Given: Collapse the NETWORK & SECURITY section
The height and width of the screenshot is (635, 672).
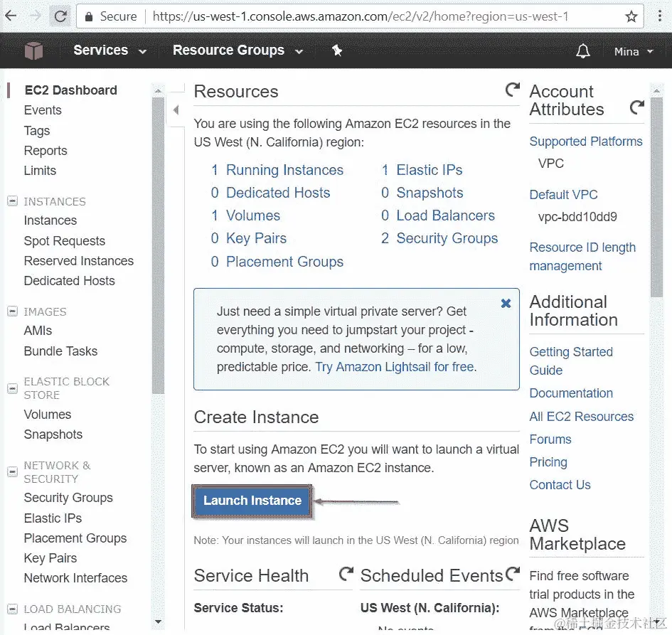Looking at the screenshot, I should pyautogui.click(x=12, y=471).
